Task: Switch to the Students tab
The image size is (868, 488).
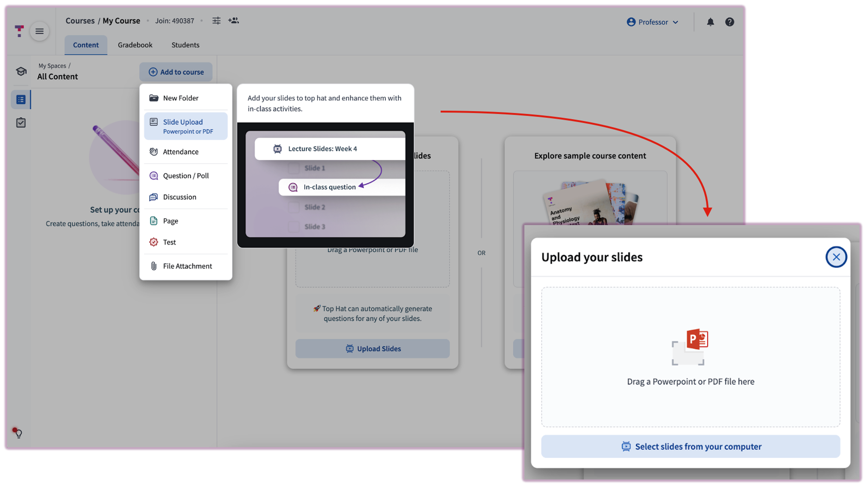Action: [x=185, y=45]
